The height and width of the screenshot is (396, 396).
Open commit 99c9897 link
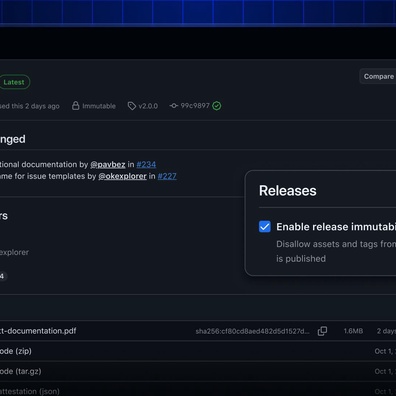(x=195, y=106)
